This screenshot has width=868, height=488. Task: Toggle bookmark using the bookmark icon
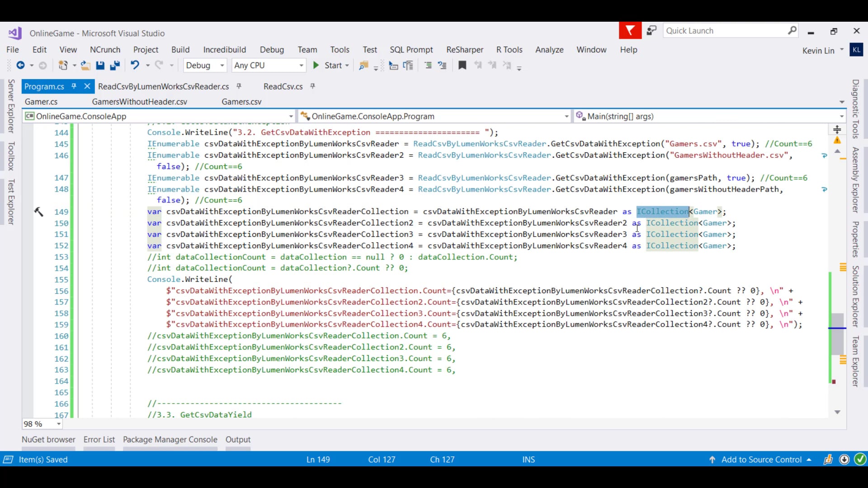click(462, 66)
